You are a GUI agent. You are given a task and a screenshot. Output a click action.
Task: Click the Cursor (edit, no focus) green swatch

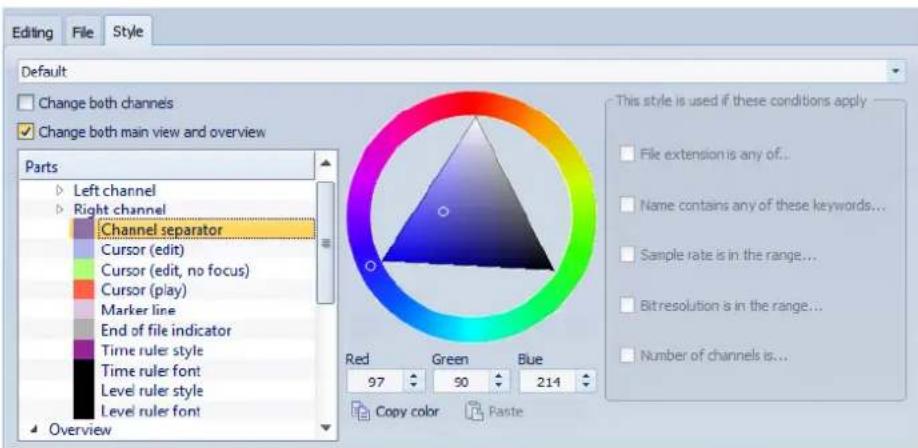[x=84, y=270]
